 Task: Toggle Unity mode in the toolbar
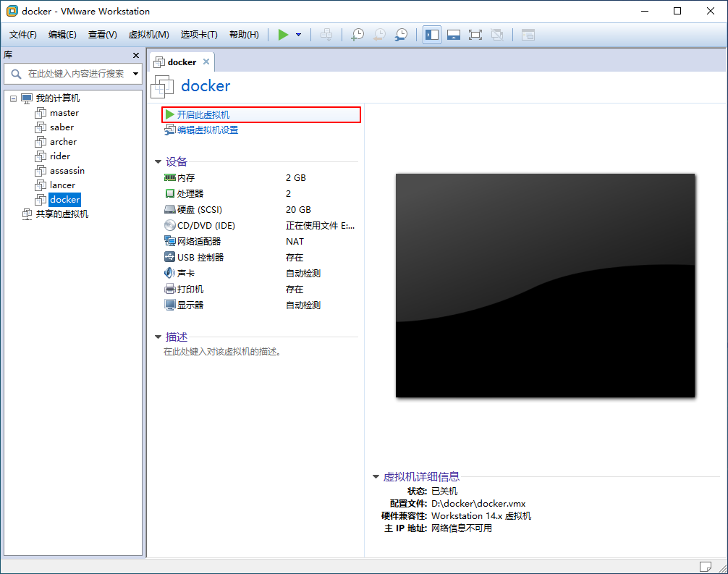496,34
